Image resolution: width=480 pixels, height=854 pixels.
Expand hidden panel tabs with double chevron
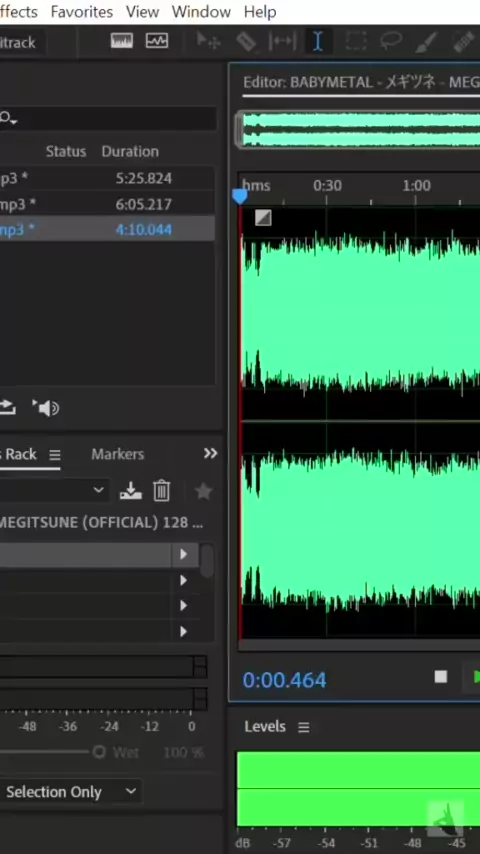click(210, 454)
